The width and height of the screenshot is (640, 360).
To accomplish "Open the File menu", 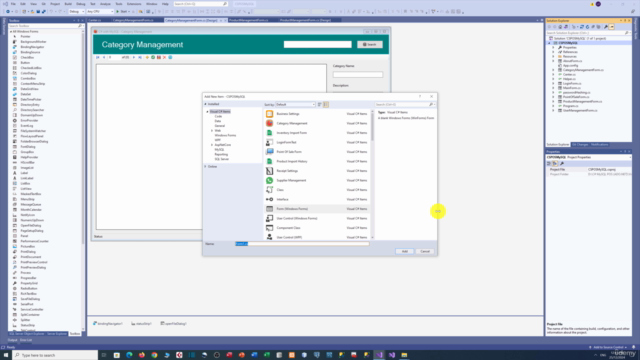I will tap(13, 4).
